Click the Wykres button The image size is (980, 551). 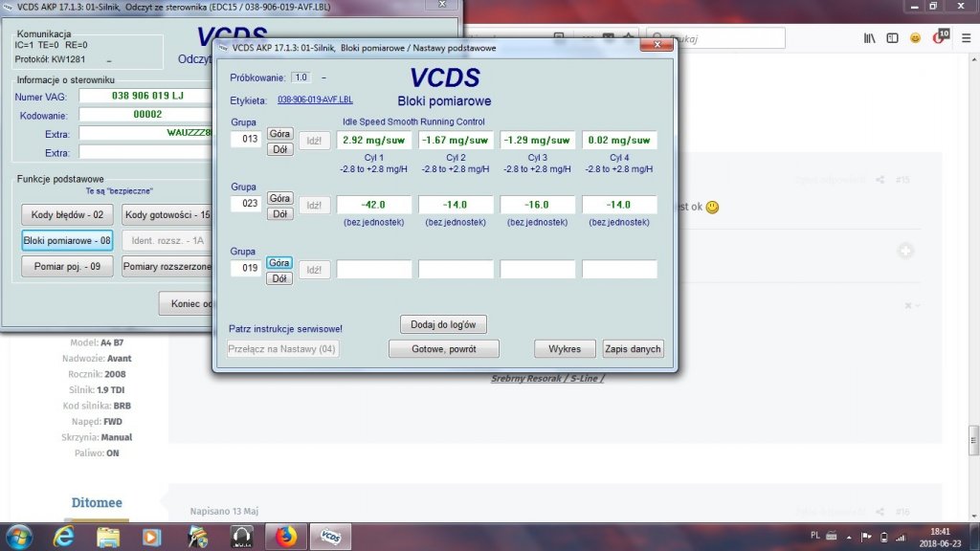tap(565, 348)
